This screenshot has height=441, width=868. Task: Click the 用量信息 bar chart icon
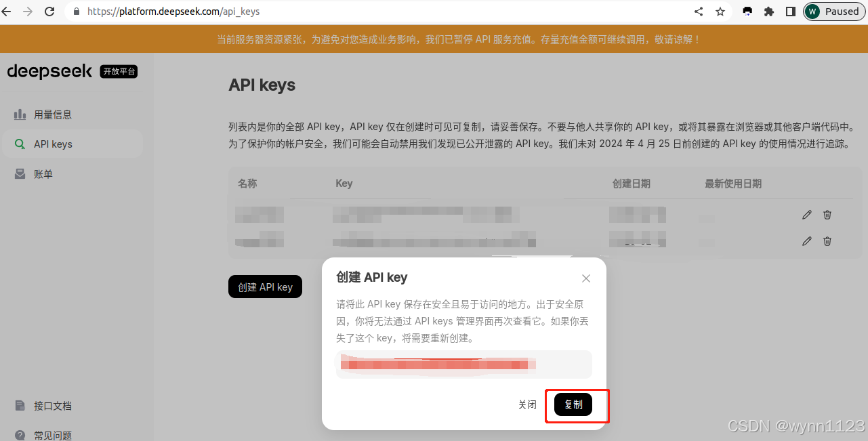pos(20,114)
